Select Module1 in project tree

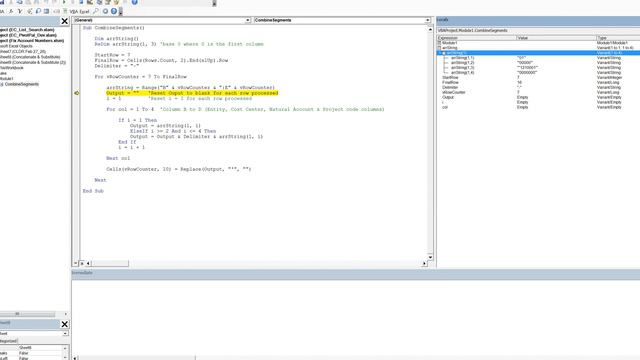[7, 79]
